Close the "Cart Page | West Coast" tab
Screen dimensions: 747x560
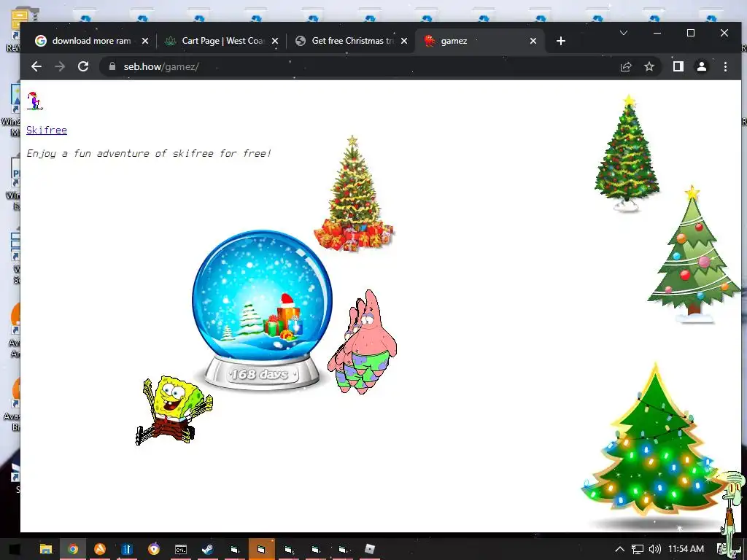(x=275, y=41)
